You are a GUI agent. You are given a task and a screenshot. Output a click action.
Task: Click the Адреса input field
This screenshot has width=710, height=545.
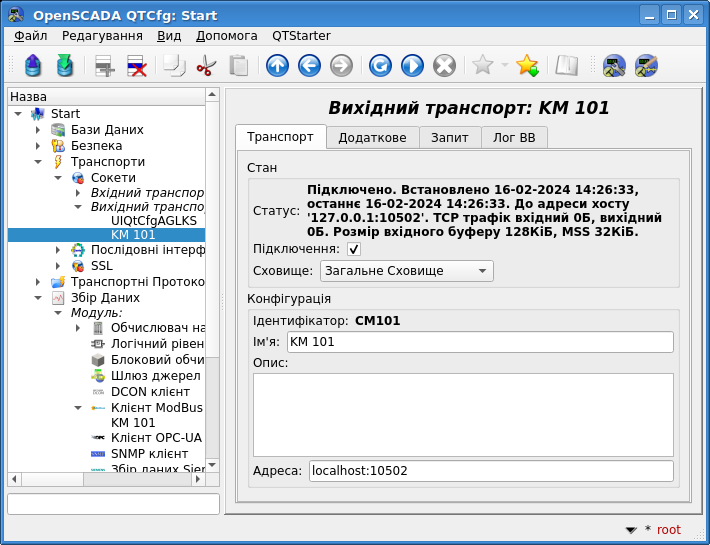coord(490,471)
